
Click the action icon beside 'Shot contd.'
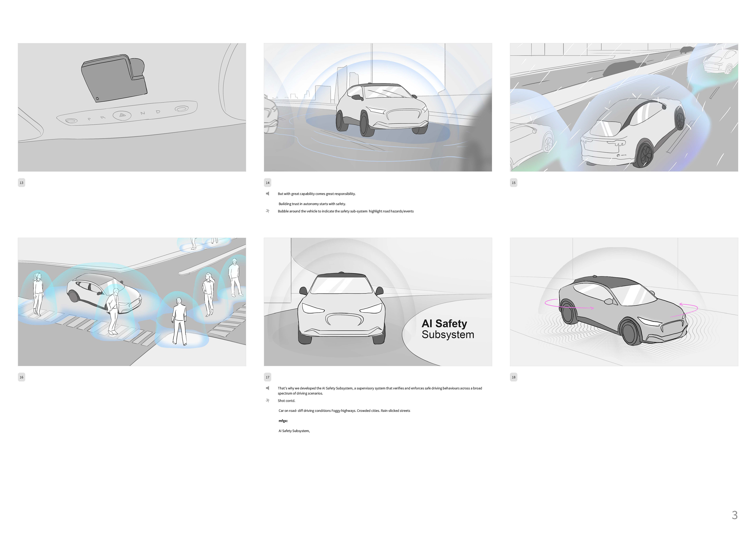click(268, 400)
